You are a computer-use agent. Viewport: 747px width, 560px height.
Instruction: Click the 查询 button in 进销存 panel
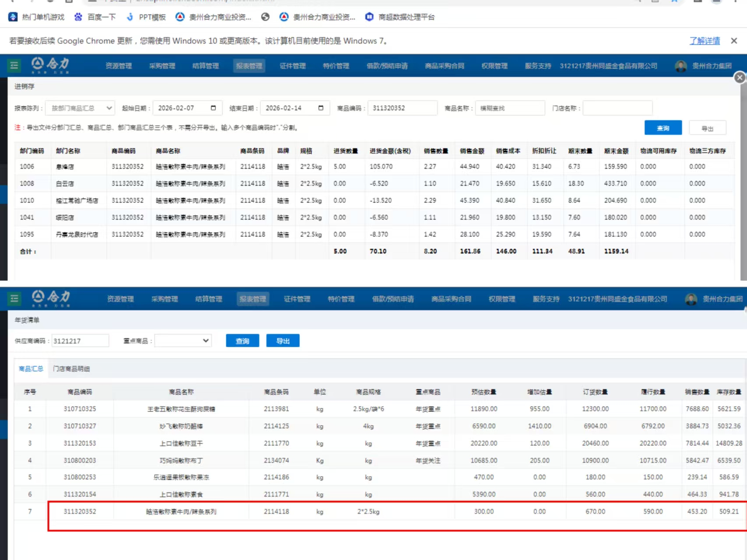tap(663, 128)
